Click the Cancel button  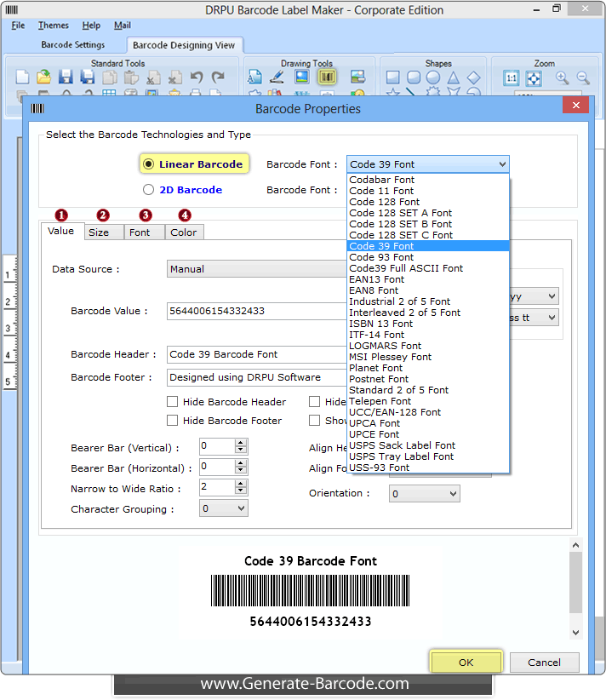545,662
